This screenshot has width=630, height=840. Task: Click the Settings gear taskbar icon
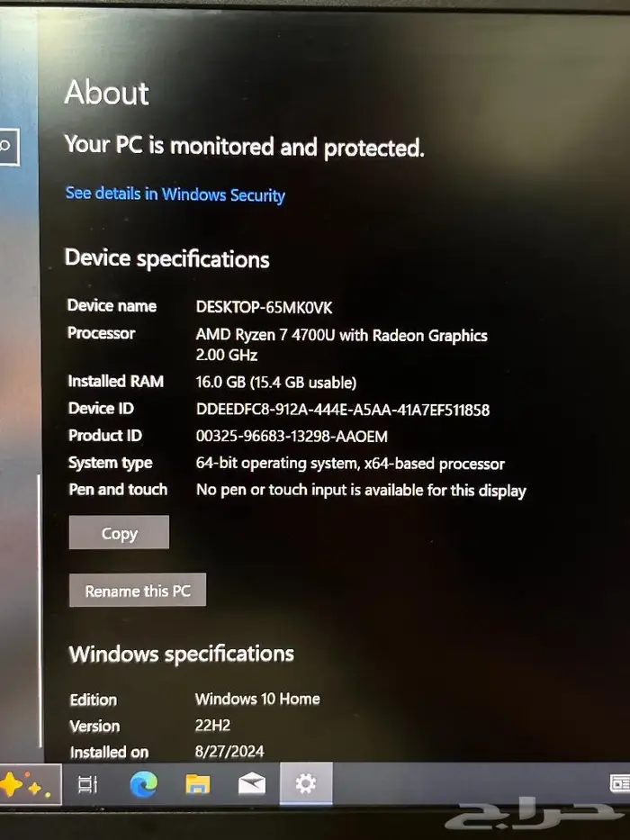click(x=306, y=784)
